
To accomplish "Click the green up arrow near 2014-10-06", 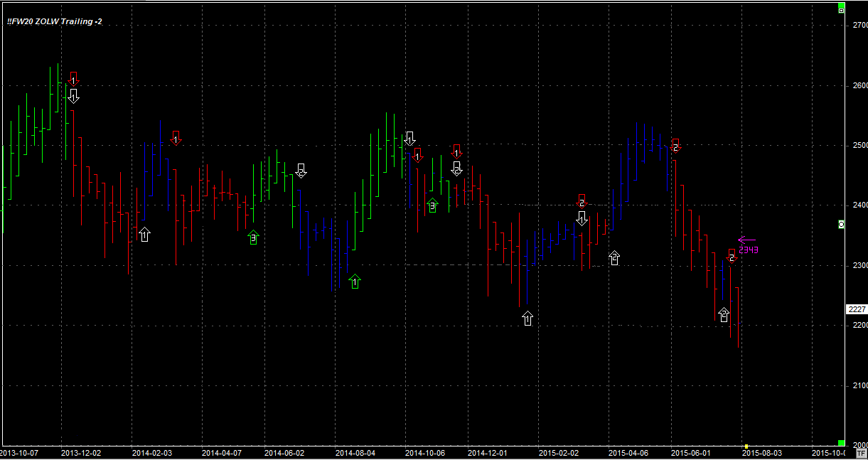I will click(432, 205).
